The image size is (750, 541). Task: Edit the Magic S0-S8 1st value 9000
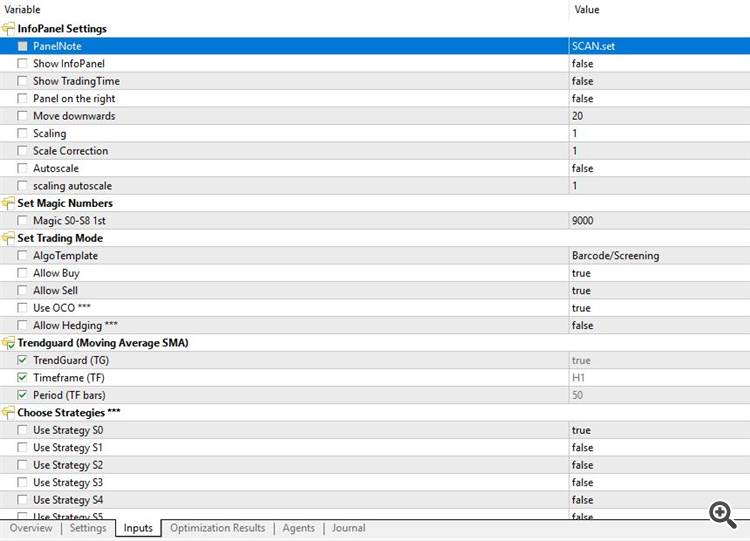tap(583, 221)
